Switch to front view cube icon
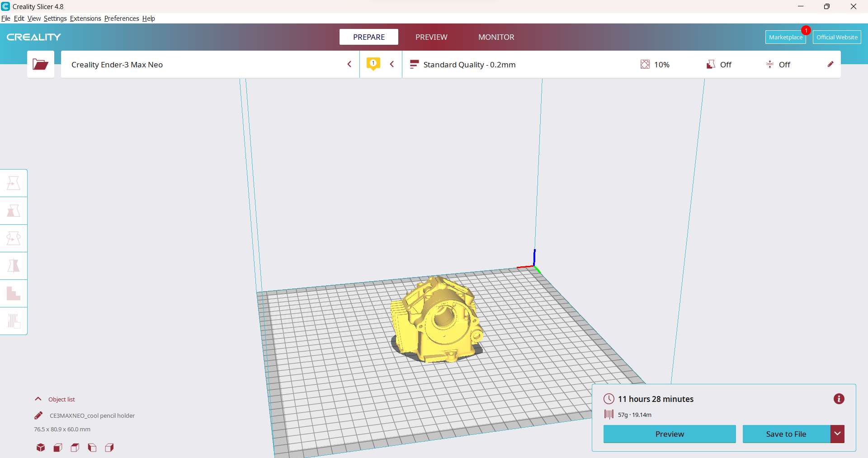Image resolution: width=868 pixels, height=458 pixels. pos(58,448)
